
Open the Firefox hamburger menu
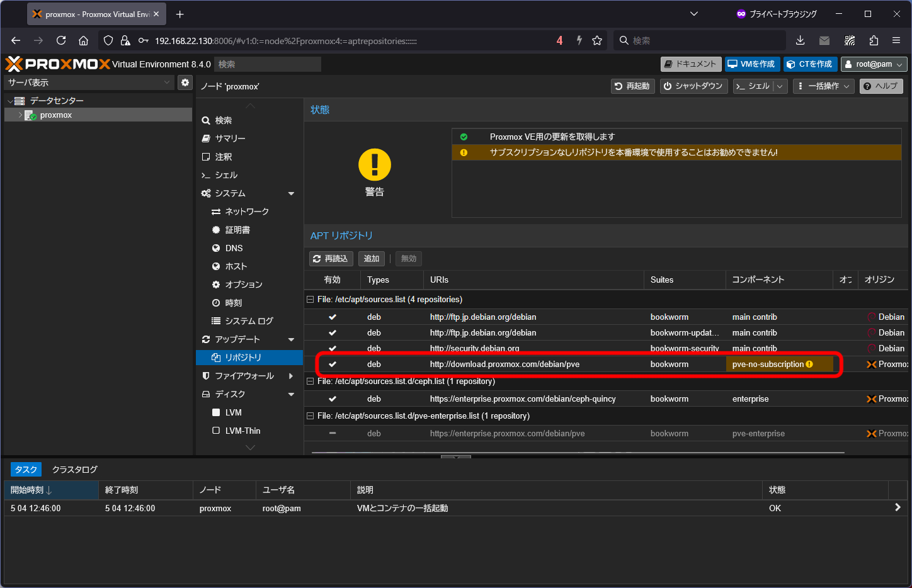click(x=896, y=40)
